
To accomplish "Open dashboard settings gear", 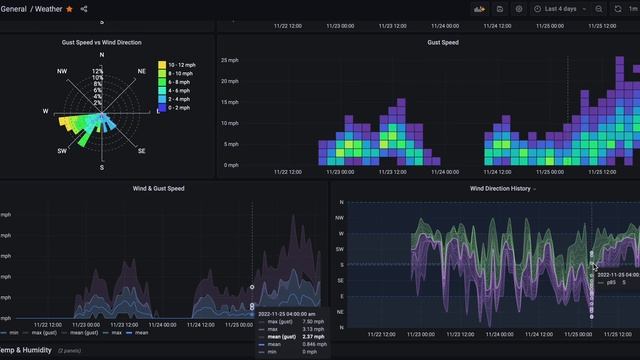I will click(x=519, y=9).
